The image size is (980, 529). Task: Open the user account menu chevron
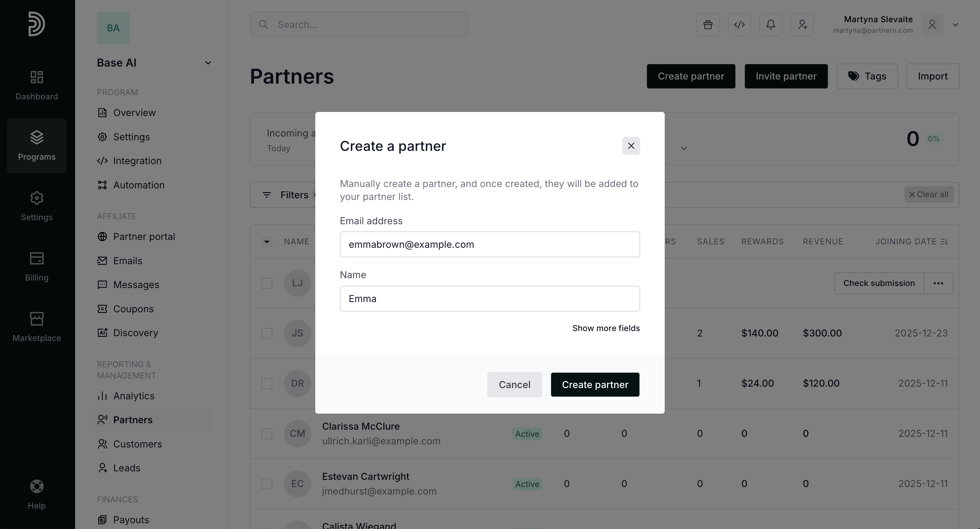(955, 25)
